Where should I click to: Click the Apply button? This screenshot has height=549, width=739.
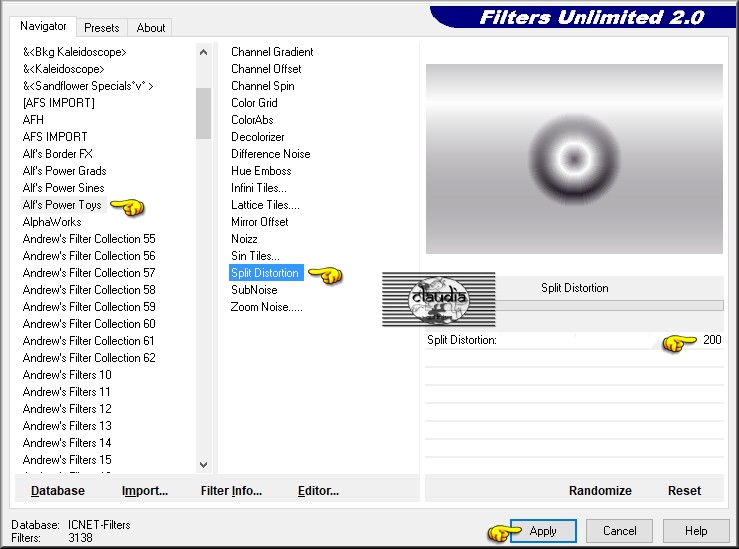point(543,531)
